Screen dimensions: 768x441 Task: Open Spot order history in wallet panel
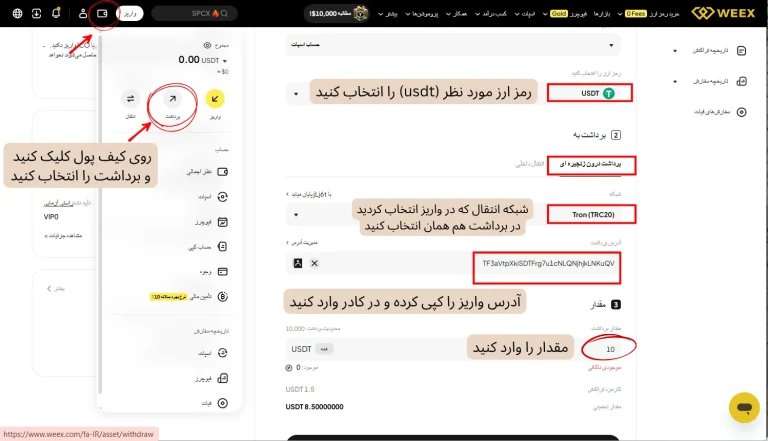point(213,353)
